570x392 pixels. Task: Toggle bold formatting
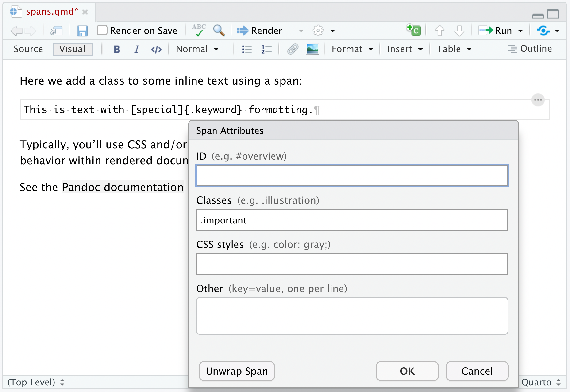(117, 49)
